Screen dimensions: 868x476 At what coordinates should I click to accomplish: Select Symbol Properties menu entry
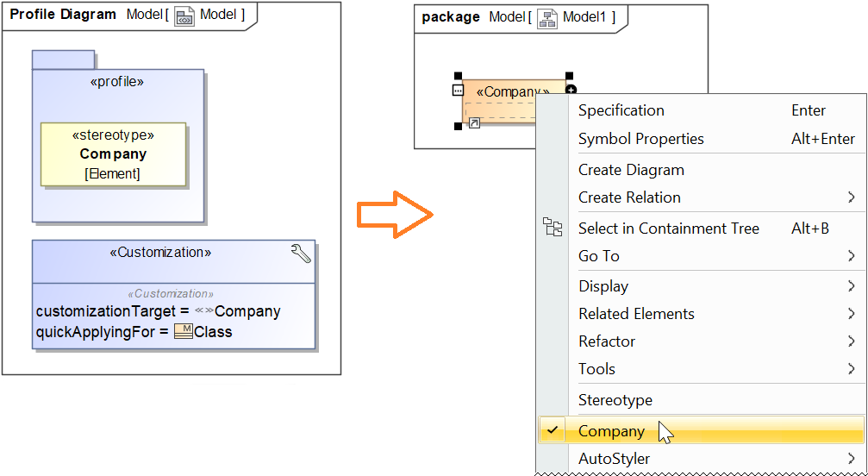coord(640,139)
